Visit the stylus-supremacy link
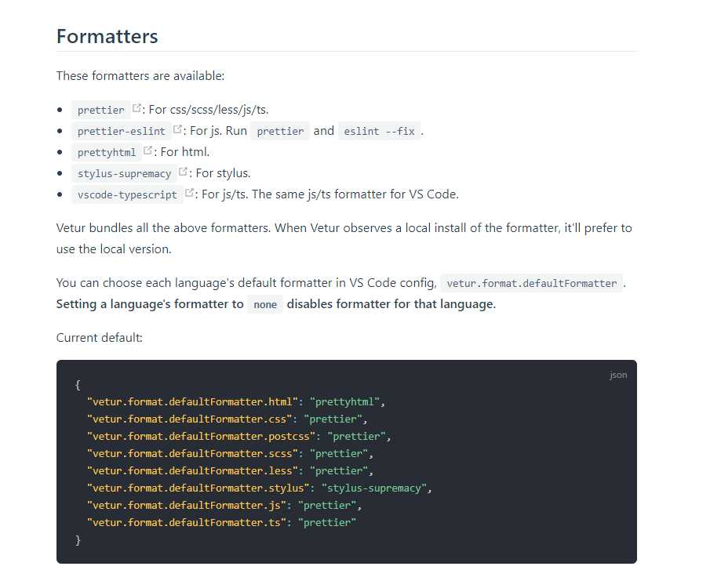710x588 pixels. [x=124, y=174]
